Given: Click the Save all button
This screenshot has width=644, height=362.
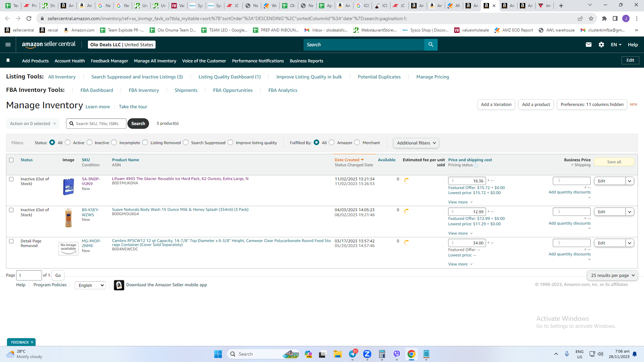Looking at the screenshot, I should point(614,162).
